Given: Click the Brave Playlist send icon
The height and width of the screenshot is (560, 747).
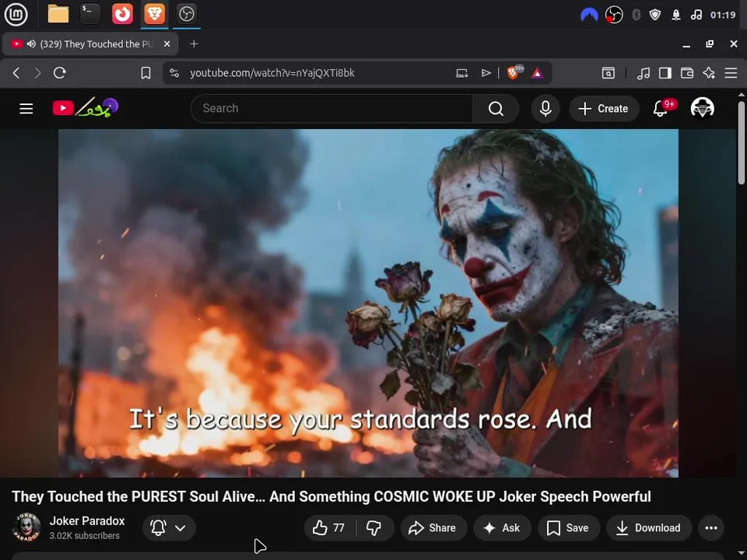Looking at the screenshot, I should 486,73.
